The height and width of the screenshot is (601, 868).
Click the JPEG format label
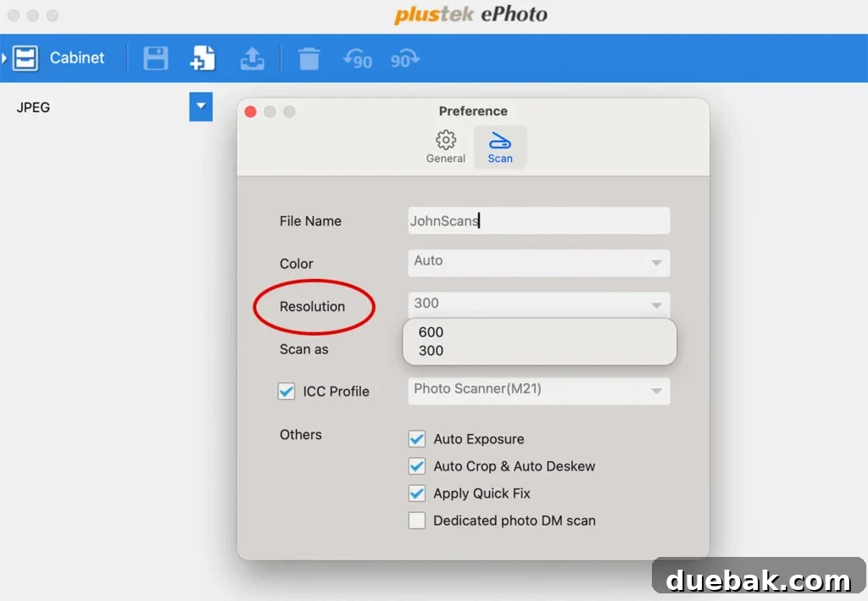33,108
